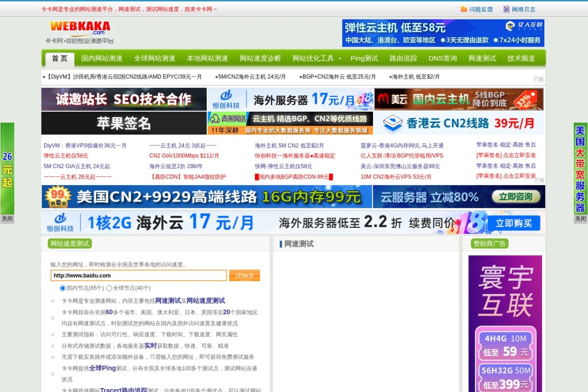Open the 首页 tab
Image resolution: width=588 pixels, height=392 pixels.
pos(60,59)
